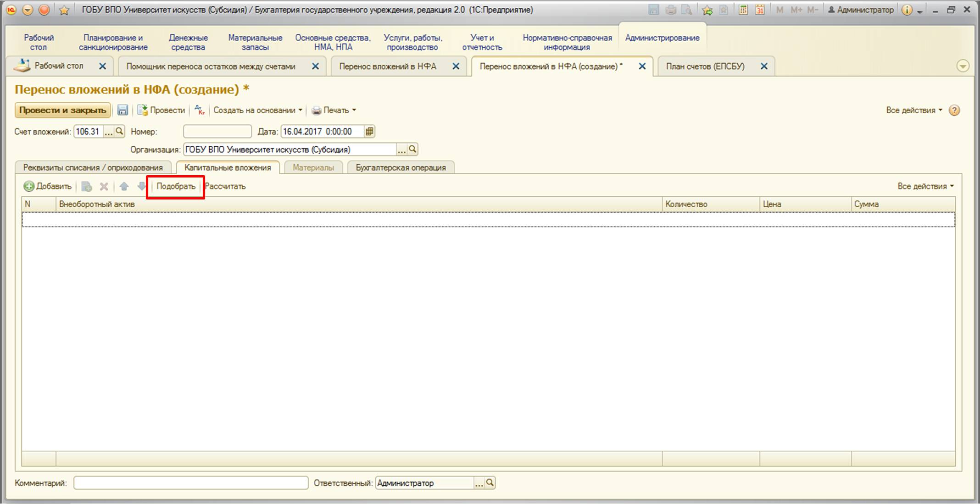Open the top Все действия menu

point(914,110)
